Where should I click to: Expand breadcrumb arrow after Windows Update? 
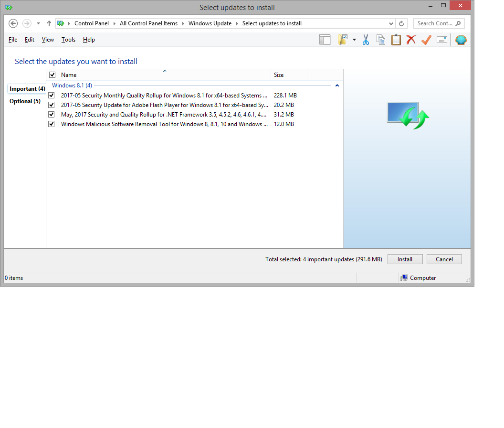point(237,23)
